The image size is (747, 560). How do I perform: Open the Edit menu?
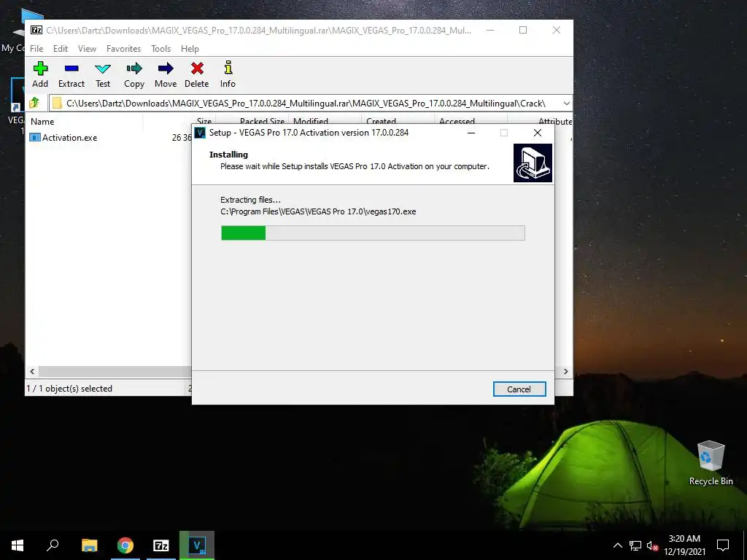(61, 49)
